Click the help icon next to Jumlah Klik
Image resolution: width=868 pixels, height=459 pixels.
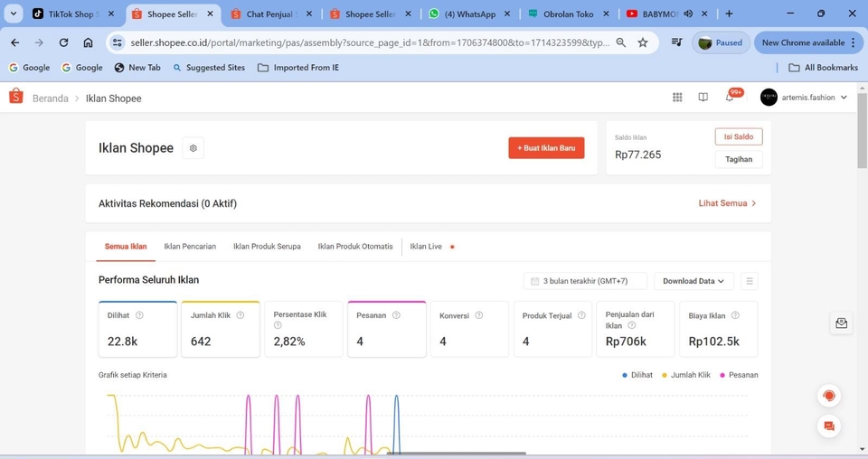pos(241,315)
